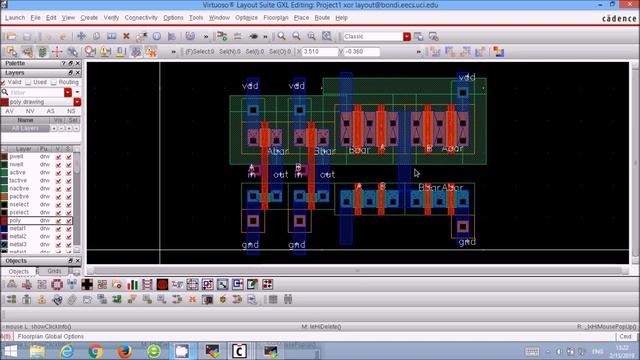Open Firefox from the taskbar

124,351
